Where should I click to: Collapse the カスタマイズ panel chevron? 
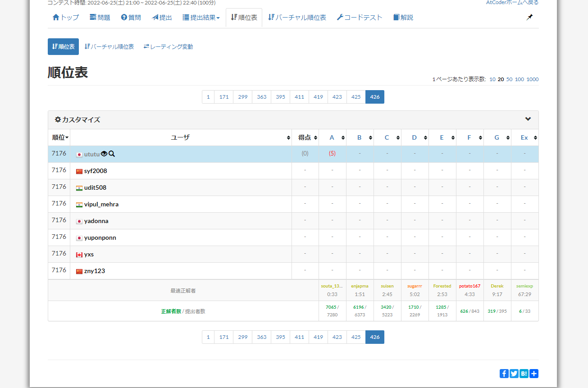527,119
